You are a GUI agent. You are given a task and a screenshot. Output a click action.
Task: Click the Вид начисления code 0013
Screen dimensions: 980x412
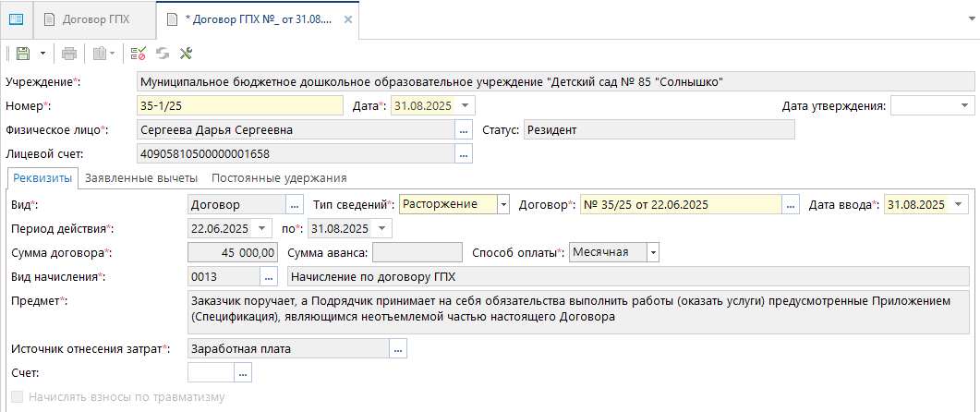pos(224,276)
